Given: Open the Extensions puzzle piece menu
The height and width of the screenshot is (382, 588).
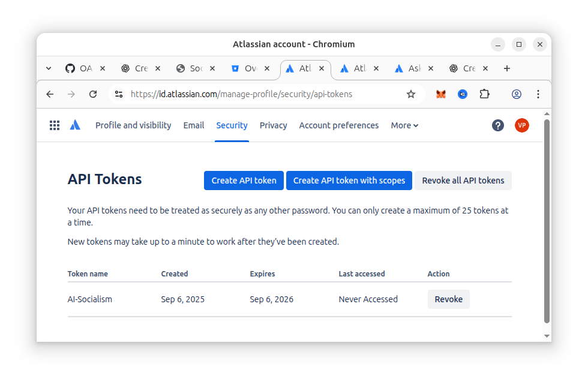Looking at the screenshot, I should [x=485, y=94].
